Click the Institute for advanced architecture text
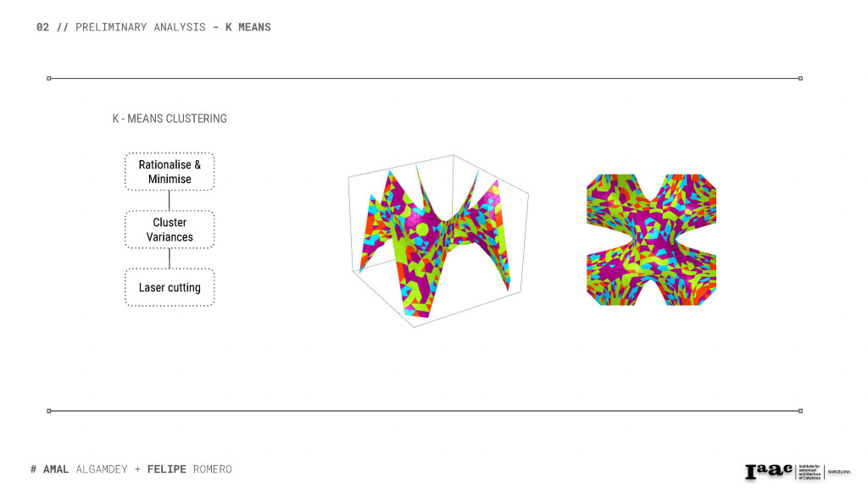This screenshot has width=868, height=488. click(x=809, y=472)
